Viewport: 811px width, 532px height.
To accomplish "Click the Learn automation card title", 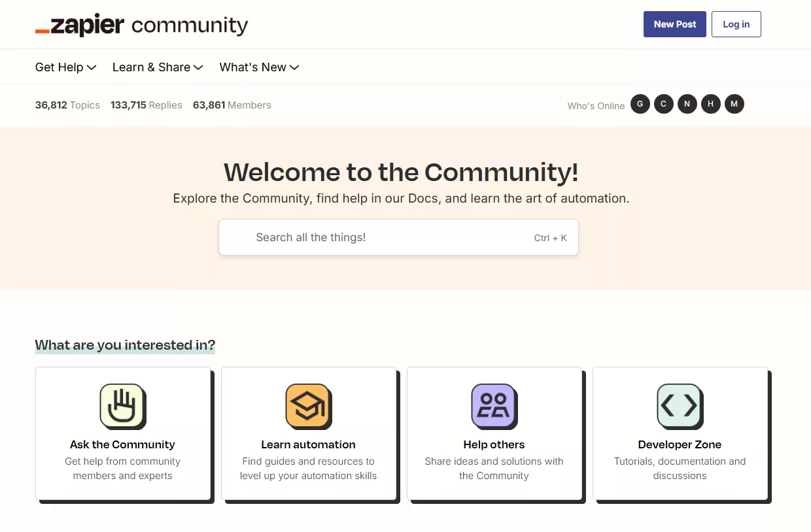I will click(308, 444).
